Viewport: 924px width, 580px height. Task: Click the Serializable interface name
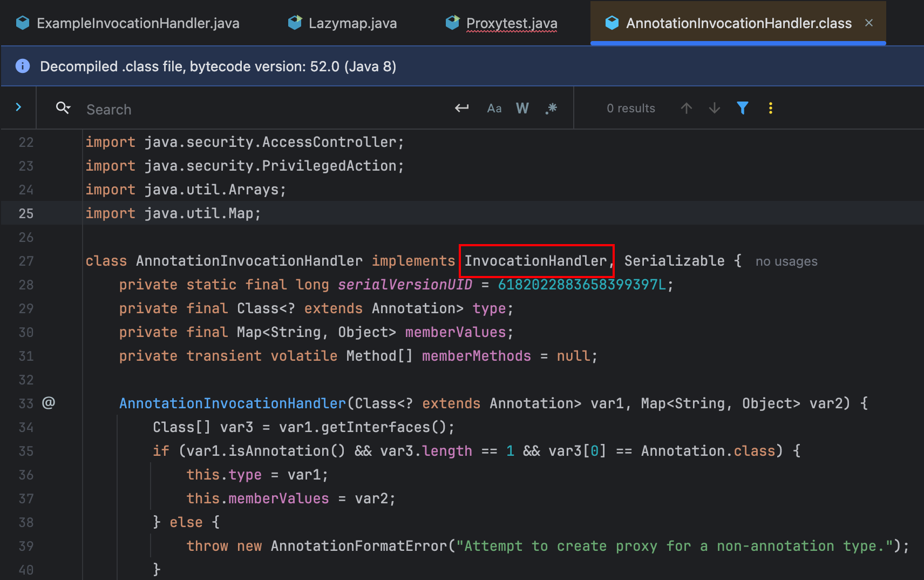(x=675, y=261)
